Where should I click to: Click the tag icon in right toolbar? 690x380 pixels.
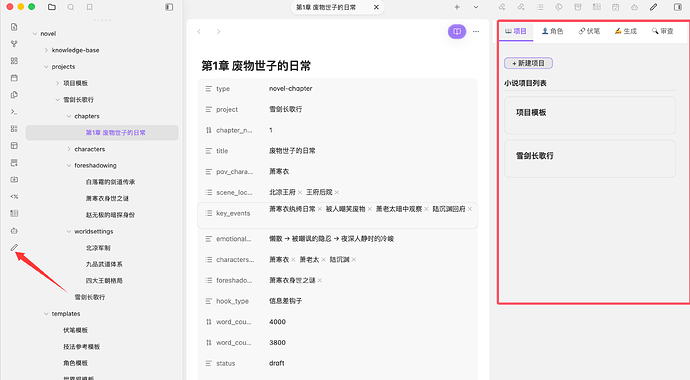click(x=559, y=7)
